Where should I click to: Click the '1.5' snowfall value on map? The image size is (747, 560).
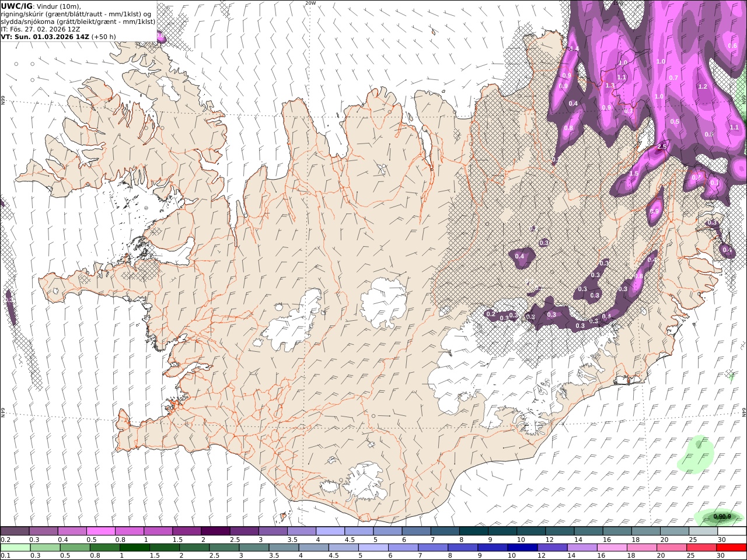click(x=634, y=173)
